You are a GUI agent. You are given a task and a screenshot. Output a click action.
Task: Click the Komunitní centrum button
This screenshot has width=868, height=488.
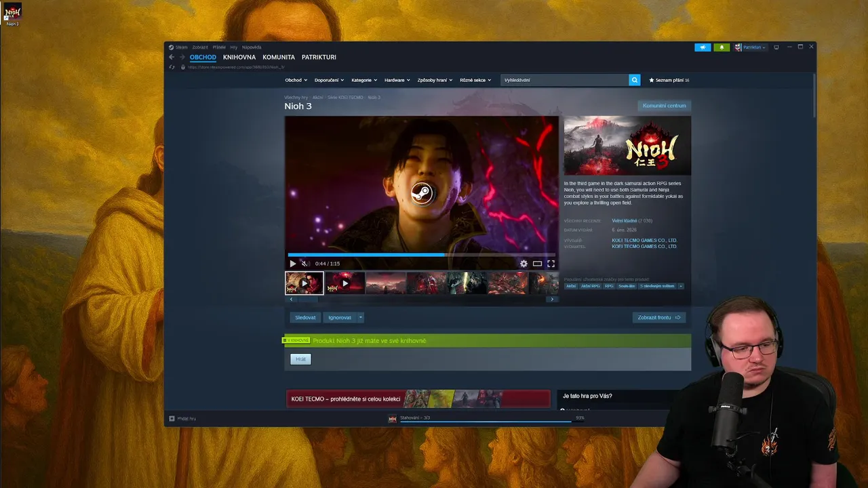click(665, 106)
